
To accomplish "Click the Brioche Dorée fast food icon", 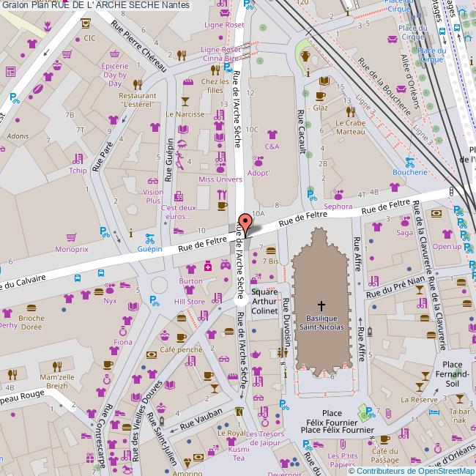I will pyautogui.click(x=31, y=308).
